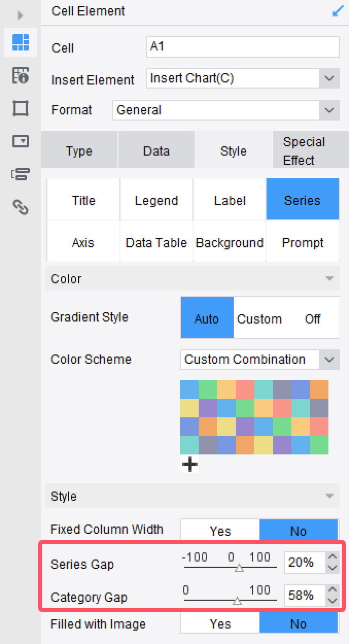This screenshot has height=644, width=349.
Task: Set Fixed Column Width to No
Action: tap(299, 531)
